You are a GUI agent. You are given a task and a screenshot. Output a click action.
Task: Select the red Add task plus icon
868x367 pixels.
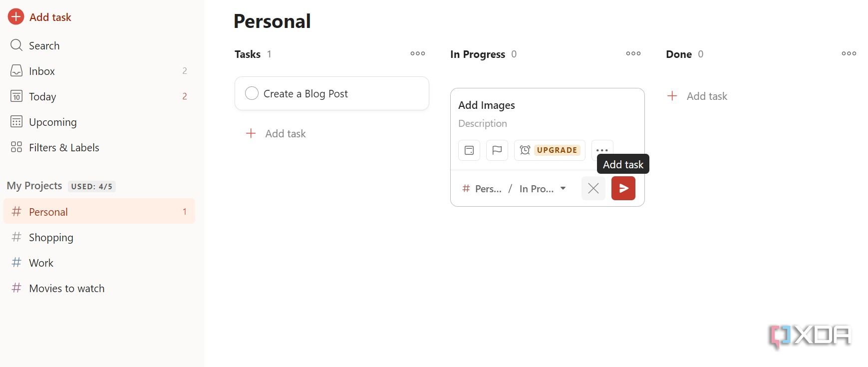(15, 16)
